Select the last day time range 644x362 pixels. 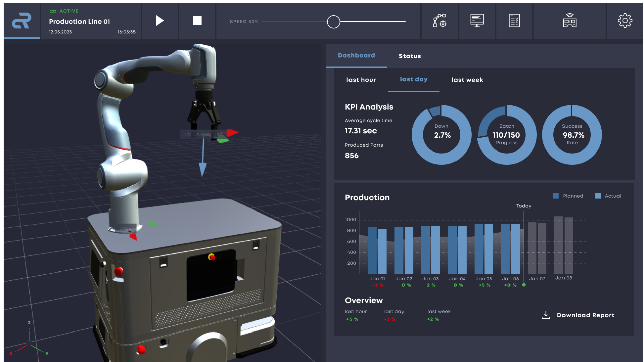[x=414, y=79]
